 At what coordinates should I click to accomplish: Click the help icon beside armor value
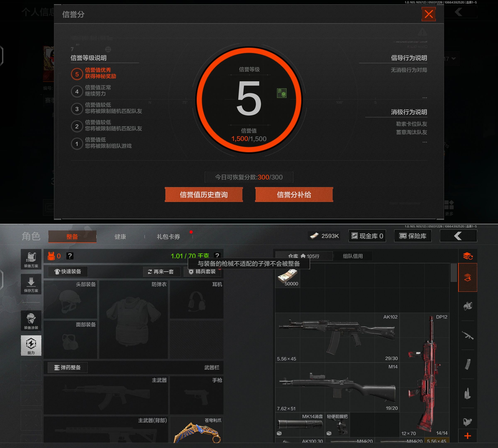tap(70, 256)
